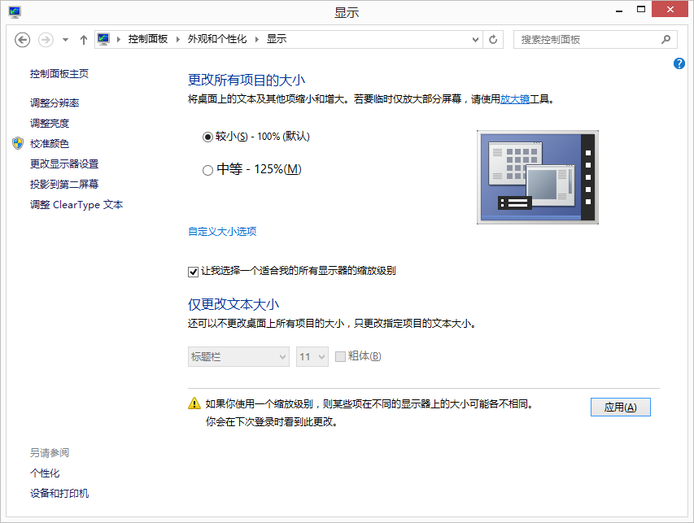Go up one level with up arrow
Screen dimensions: 694x523
(x=83, y=40)
